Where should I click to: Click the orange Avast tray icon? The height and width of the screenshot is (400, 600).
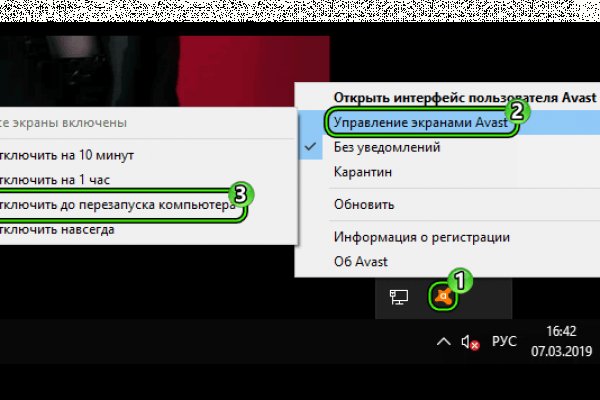coord(443,296)
